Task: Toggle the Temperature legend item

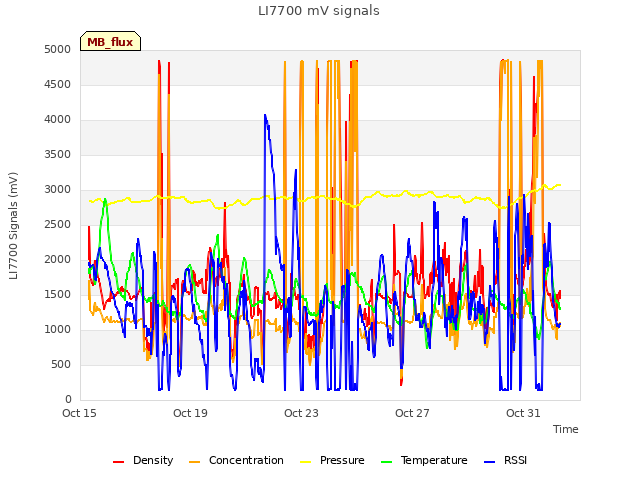Action: click(x=424, y=460)
